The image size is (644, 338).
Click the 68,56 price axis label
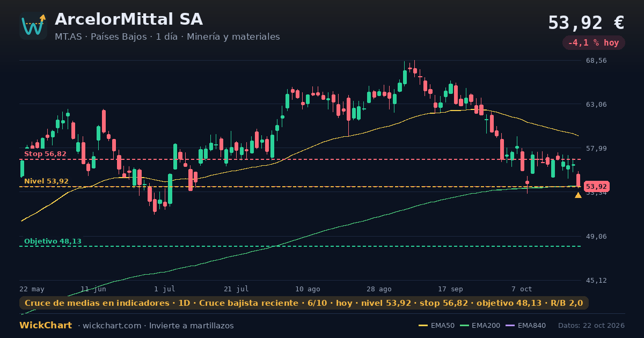pyautogui.click(x=596, y=61)
